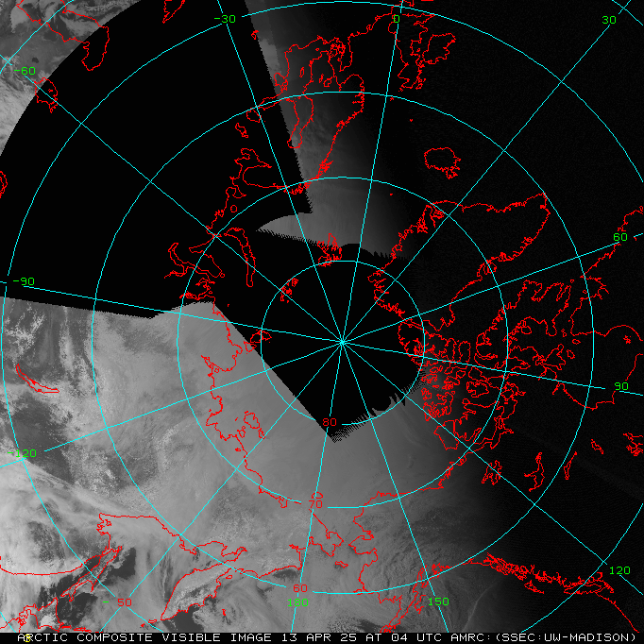Click the red 70 latitude label
This screenshot has width=644, height=644.
(x=315, y=504)
